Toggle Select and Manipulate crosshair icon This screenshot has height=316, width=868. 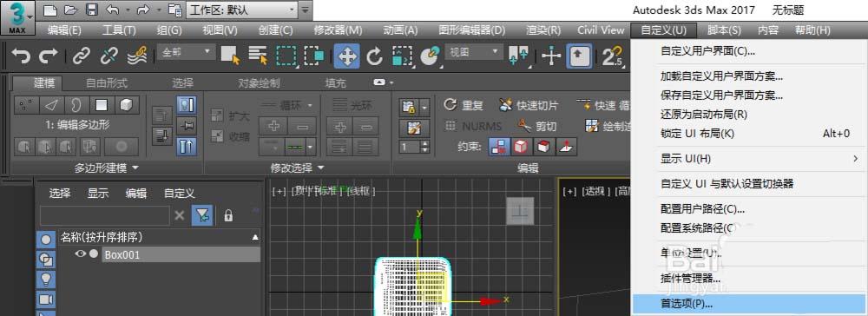tap(551, 56)
